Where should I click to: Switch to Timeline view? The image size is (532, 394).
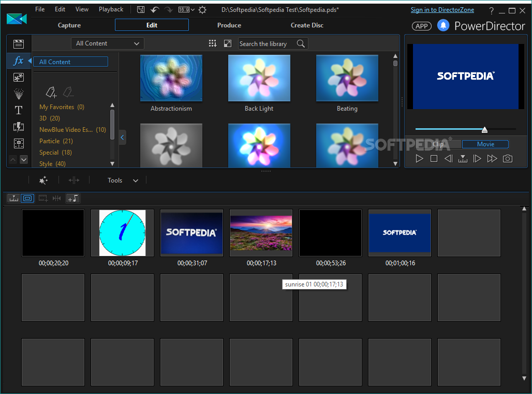point(14,199)
